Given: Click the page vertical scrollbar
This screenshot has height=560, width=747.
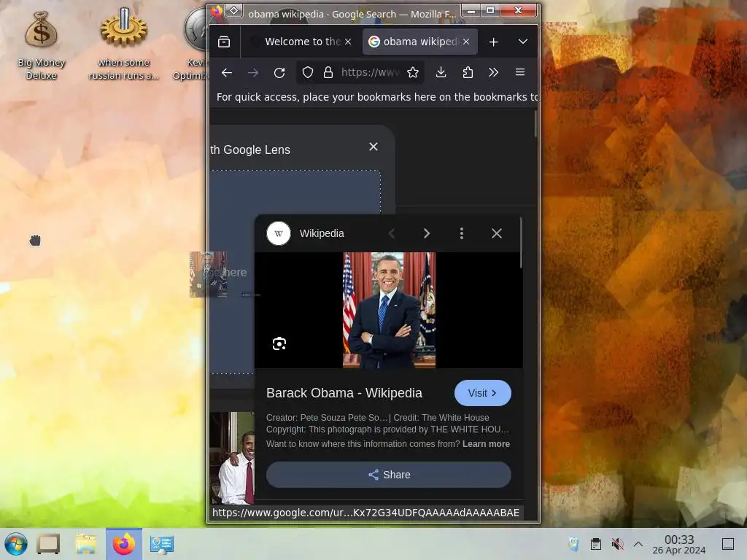Looking at the screenshot, I should (535, 124).
